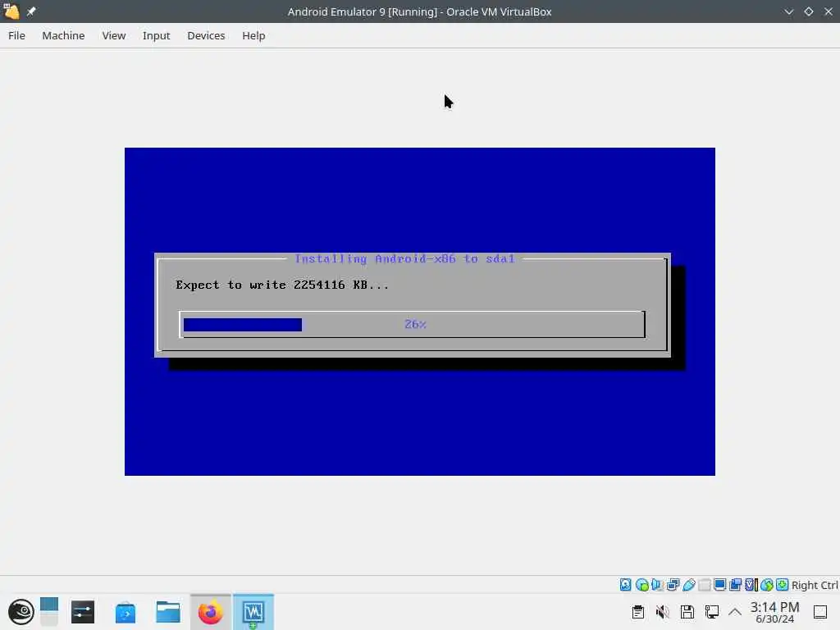This screenshot has height=630, width=840.
Task: Close the VirtualBox window
Action: click(x=829, y=11)
